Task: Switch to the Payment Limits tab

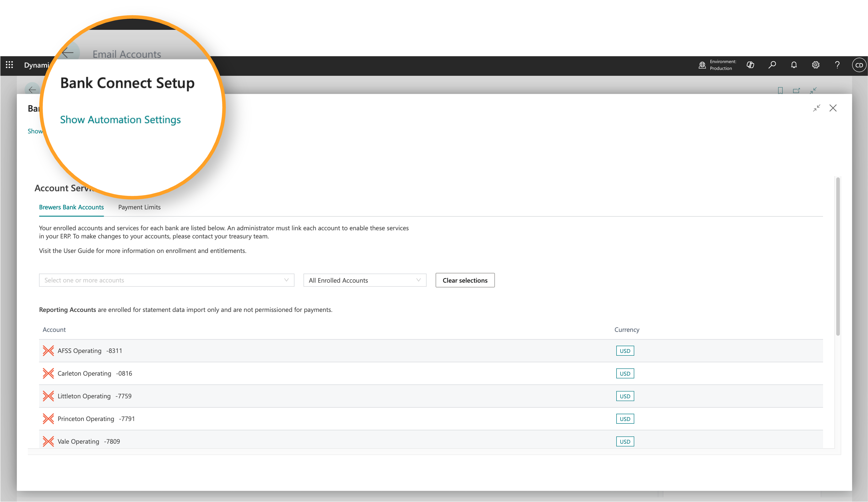Action: (x=139, y=207)
